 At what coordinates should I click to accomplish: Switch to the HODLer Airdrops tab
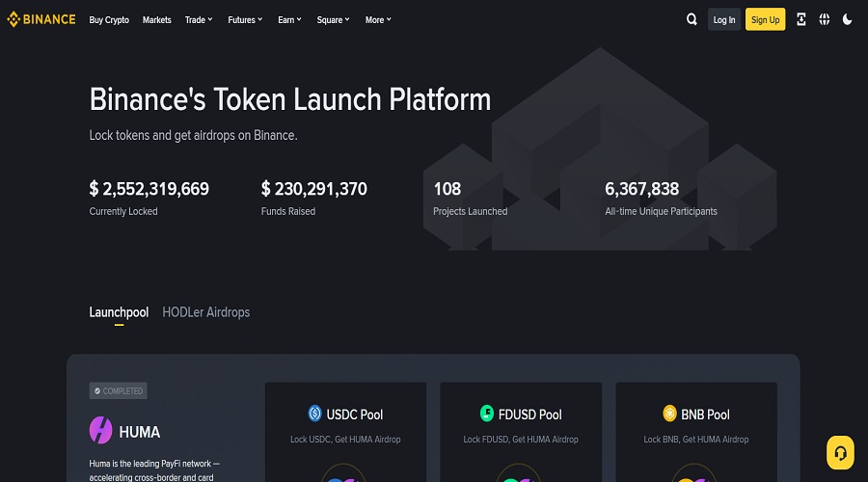(x=206, y=312)
